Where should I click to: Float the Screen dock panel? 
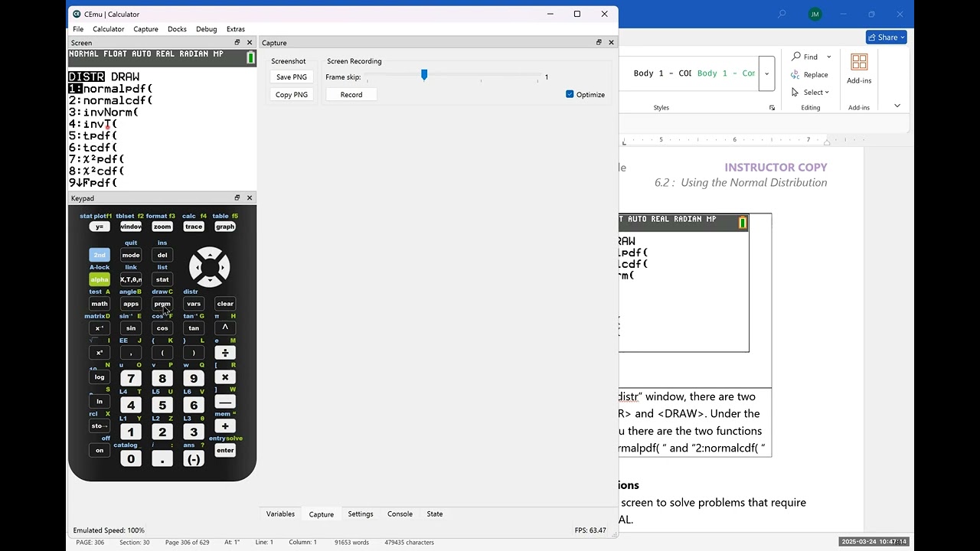[x=237, y=43]
